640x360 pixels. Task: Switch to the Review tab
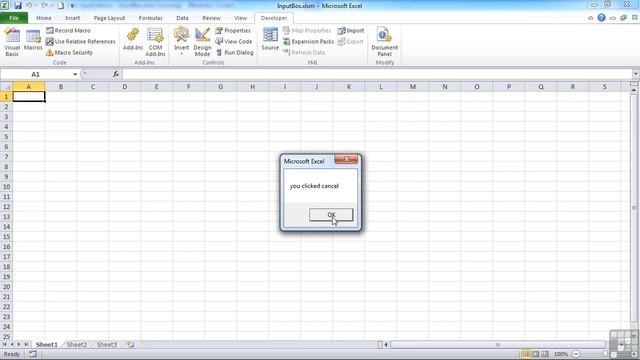click(211, 18)
